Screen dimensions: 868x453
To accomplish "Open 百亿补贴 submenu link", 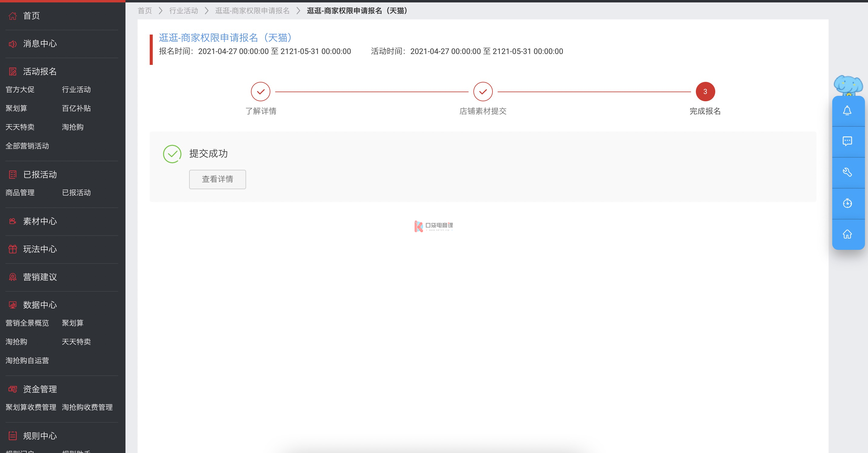I will pyautogui.click(x=76, y=109).
